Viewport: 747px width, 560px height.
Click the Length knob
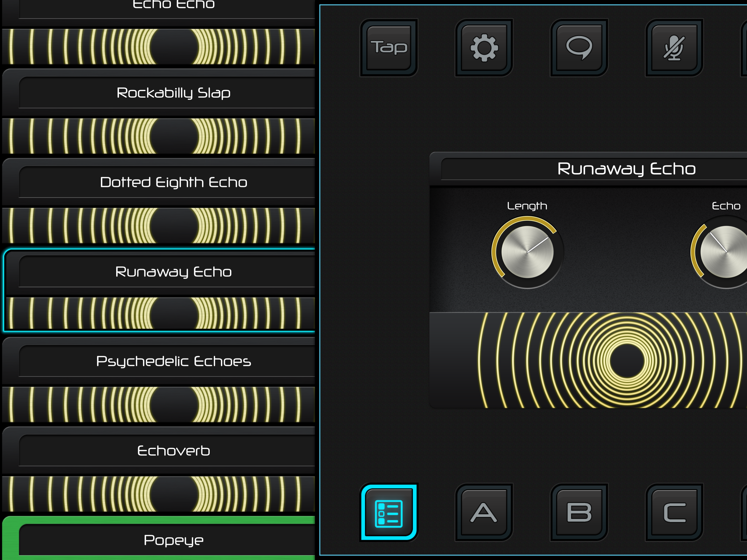[x=527, y=252]
